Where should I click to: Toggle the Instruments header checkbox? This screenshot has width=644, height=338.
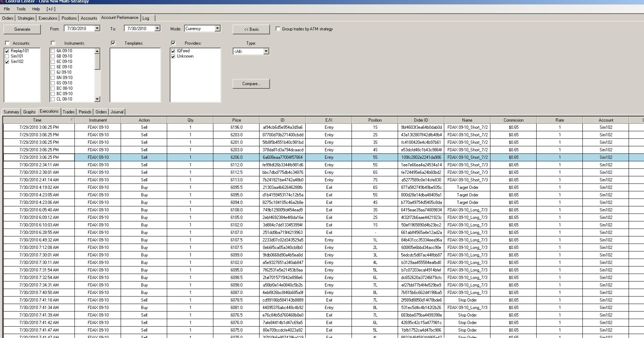click(53, 43)
